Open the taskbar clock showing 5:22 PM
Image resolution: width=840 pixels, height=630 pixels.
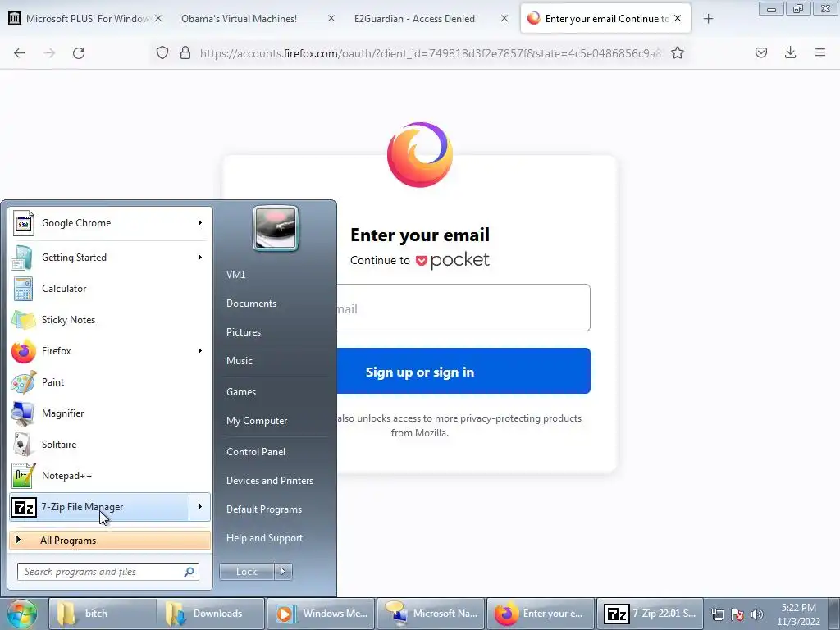pos(798,614)
